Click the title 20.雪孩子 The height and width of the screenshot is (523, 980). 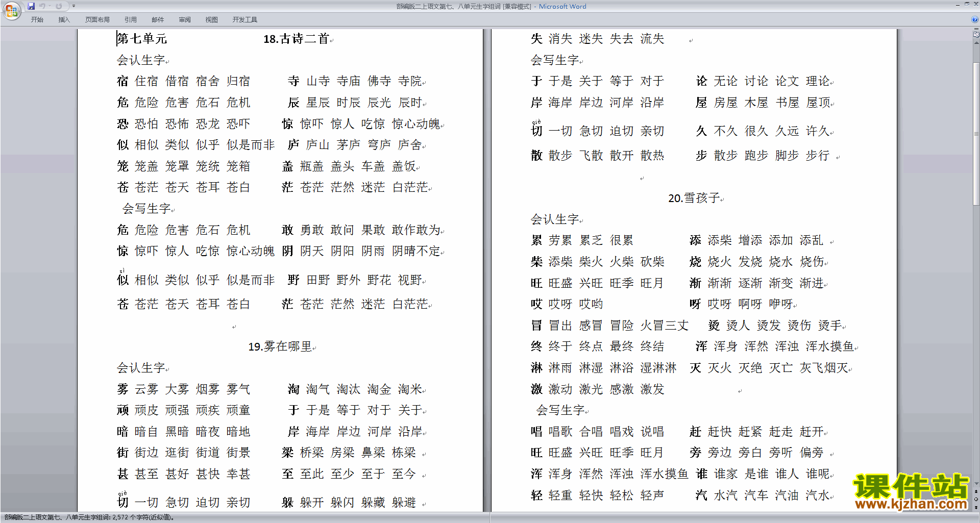point(694,198)
